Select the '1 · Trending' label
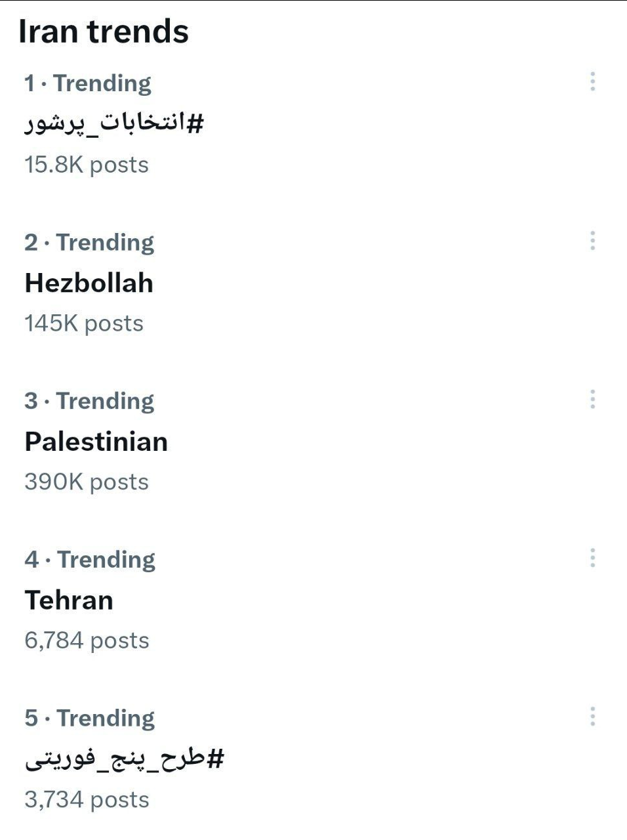The image size is (627, 840). click(88, 83)
